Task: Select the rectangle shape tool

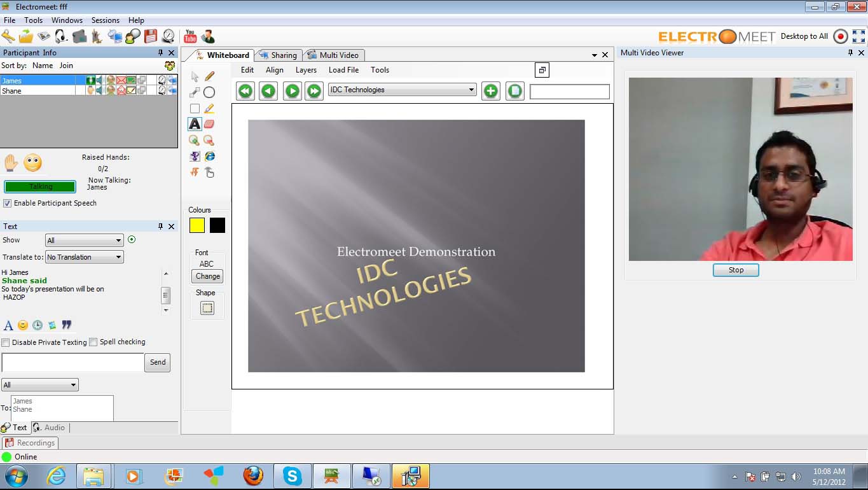Action: click(x=195, y=108)
